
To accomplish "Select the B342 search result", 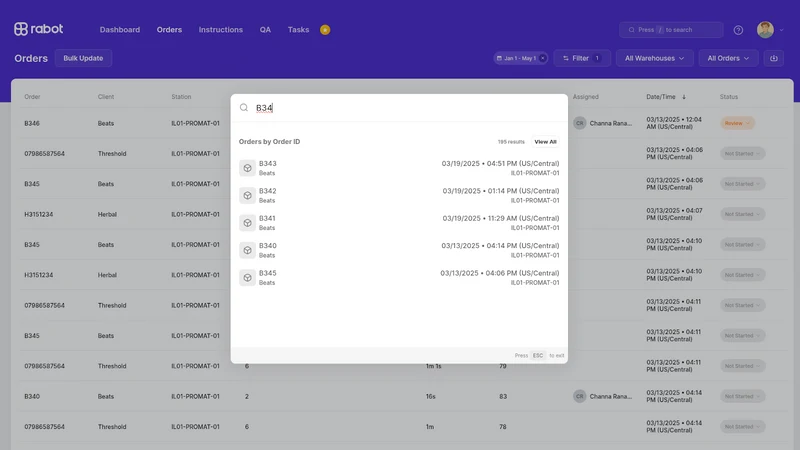I will click(399, 195).
